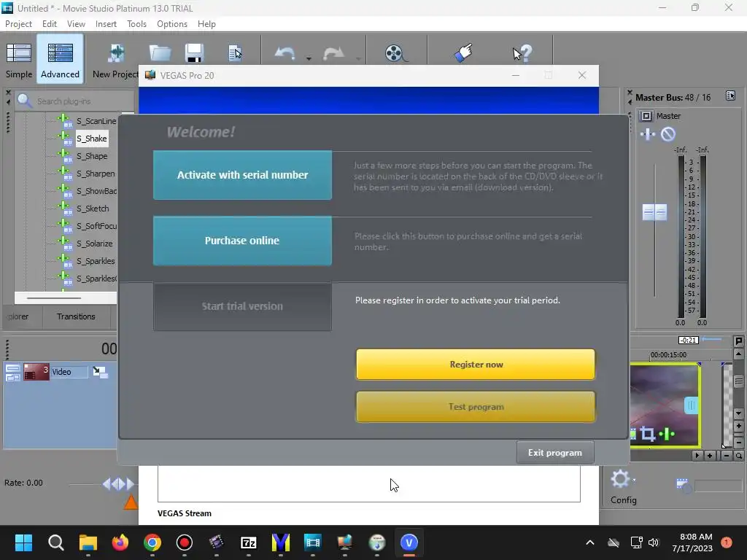
Task: Click Test program button
Action: point(476,407)
